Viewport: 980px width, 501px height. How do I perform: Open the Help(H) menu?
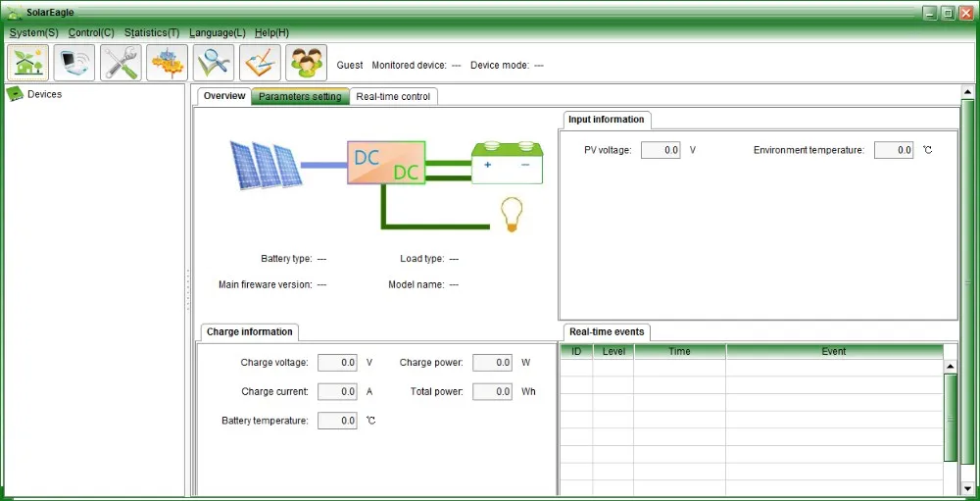271,32
